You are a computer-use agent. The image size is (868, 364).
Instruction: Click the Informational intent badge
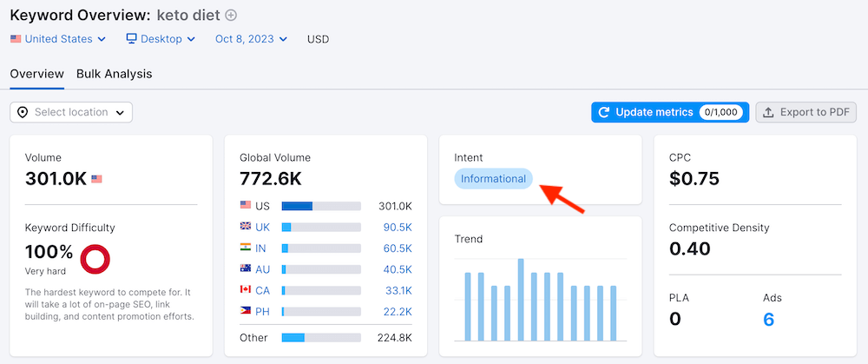[x=493, y=179]
